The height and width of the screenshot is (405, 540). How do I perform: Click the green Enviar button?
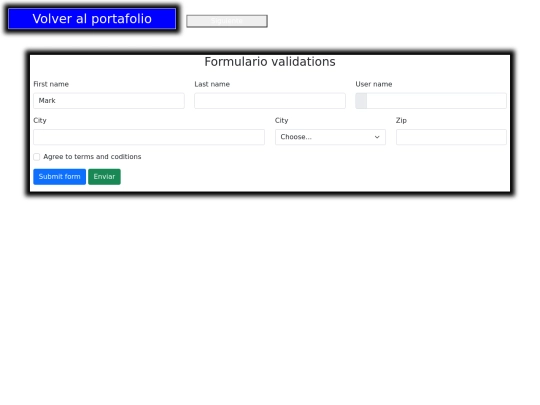104,177
